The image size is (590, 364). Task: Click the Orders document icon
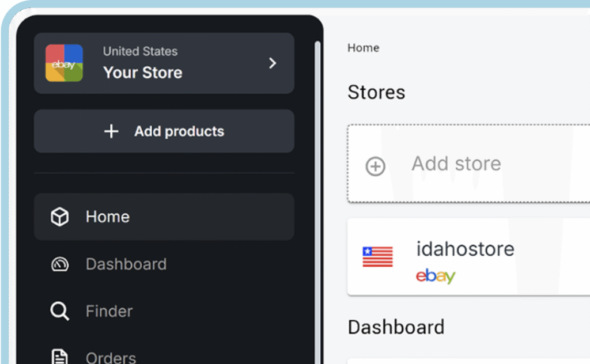click(59, 357)
